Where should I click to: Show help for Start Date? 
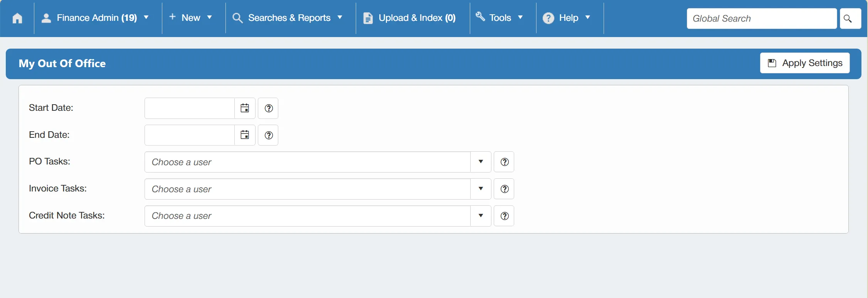coord(268,108)
